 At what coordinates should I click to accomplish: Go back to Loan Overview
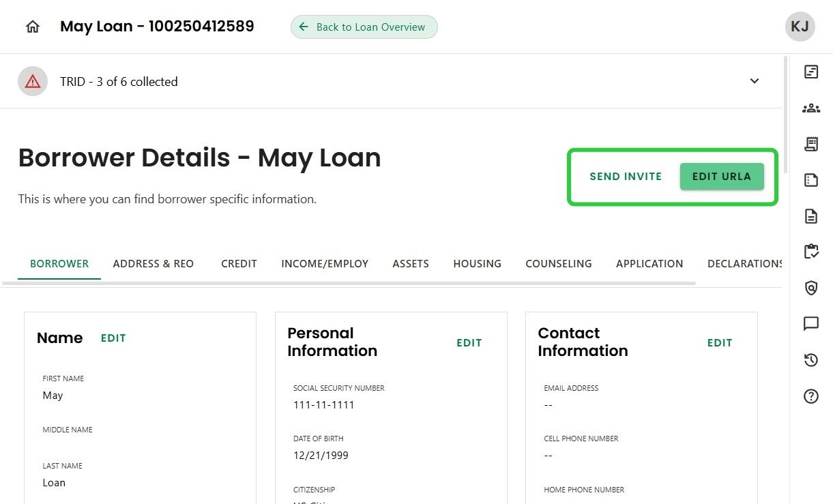(x=364, y=27)
